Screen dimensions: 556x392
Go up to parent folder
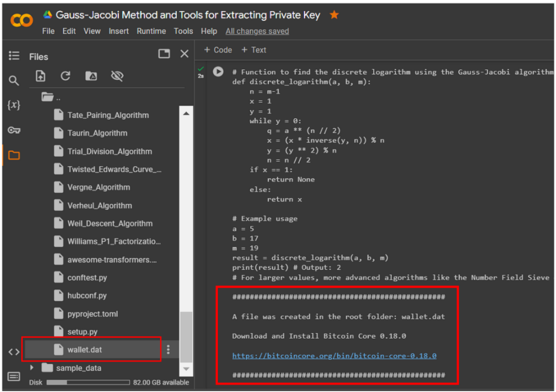point(50,97)
